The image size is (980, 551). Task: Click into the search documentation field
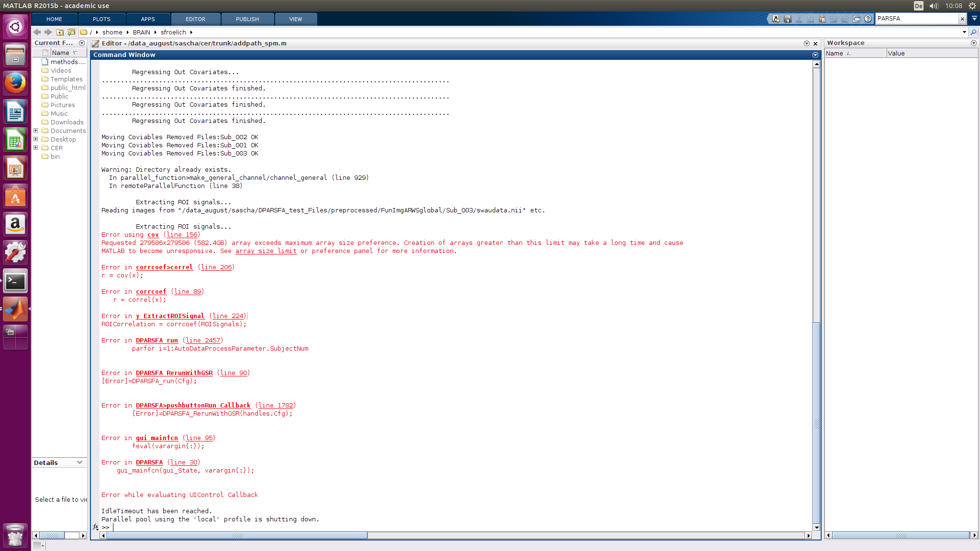point(917,19)
